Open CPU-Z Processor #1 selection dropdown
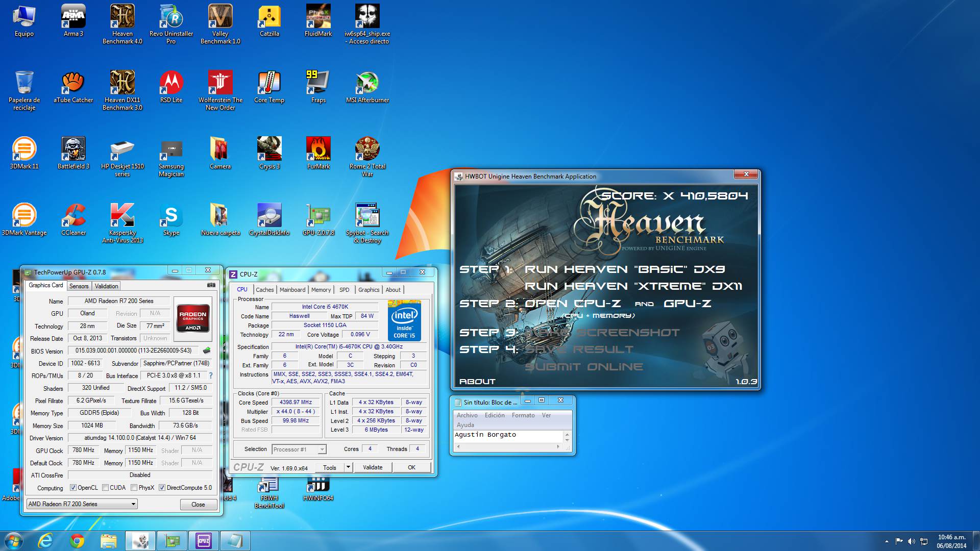 pos(299,449)
